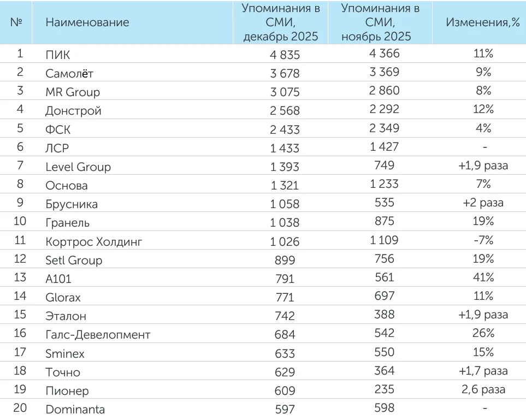This screenshot has width=526, height=420.
Task: Select the MR Group name cell
Action: tap(73, 92)
